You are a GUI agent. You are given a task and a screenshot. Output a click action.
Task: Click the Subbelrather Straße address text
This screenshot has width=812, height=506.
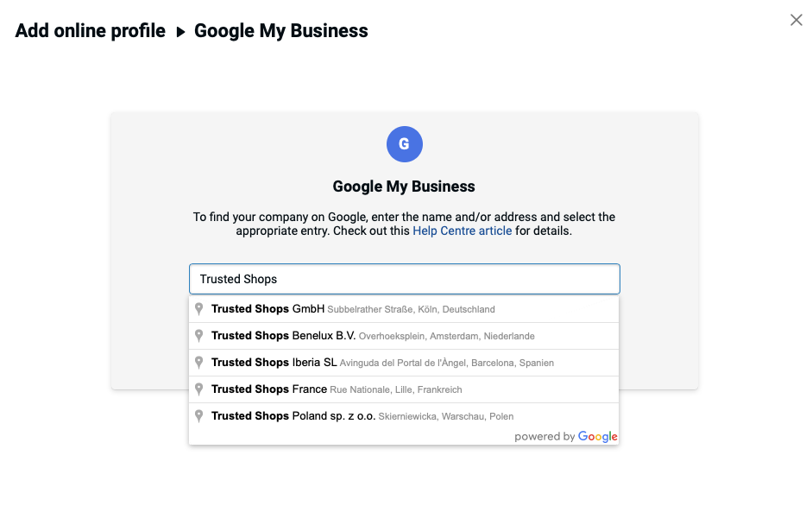pos(370,309)
